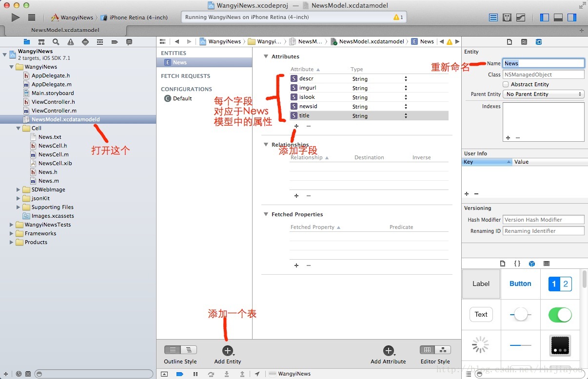Viewport: 588px width, 379px height.
Task: Switch to hierarchical outline style
Action: [189, 350]
